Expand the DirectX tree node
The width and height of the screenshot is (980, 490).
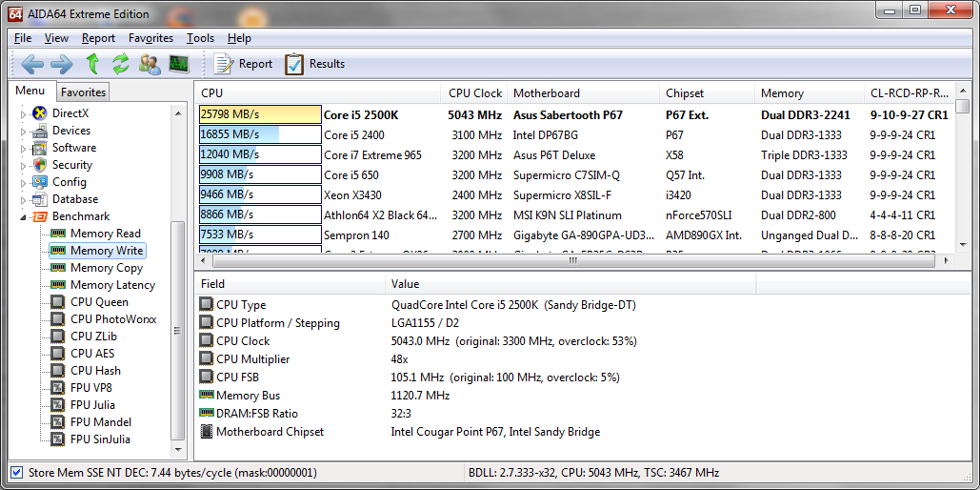[x=25, y=114]
